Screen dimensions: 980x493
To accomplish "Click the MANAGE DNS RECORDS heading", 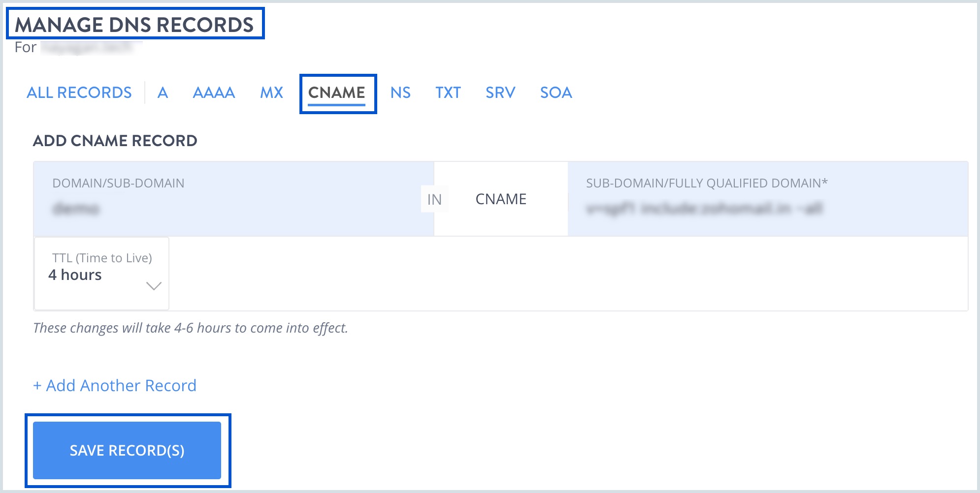I will click(x=134, y=25).
